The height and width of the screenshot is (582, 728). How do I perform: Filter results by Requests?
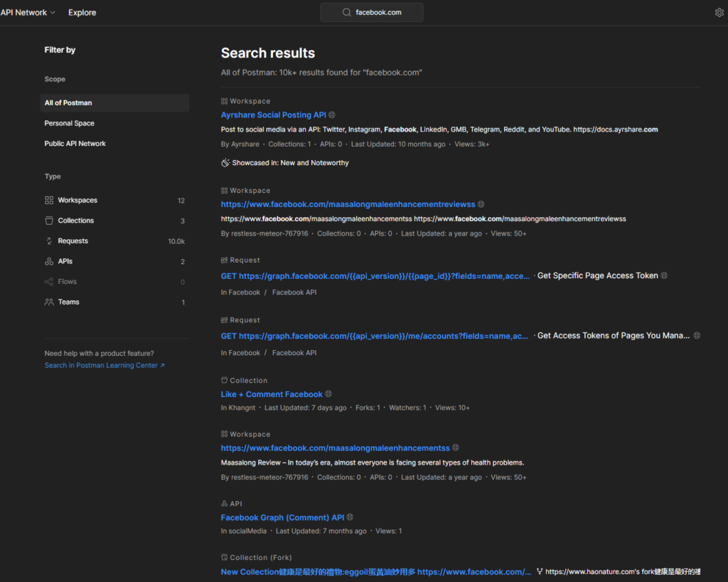pos(114,241)
